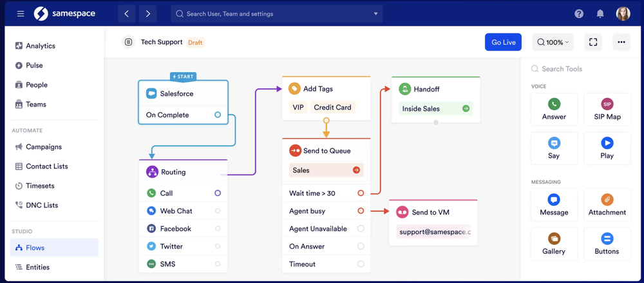
Task: Open the 100% zoom dropdown
Action: coord(553,42)
